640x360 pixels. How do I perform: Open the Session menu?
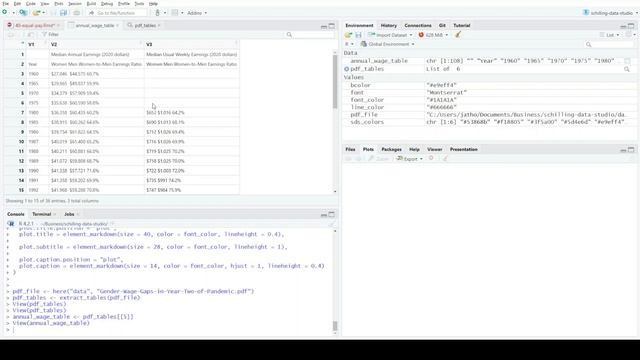pyautogui.click(x=75, y=4)
